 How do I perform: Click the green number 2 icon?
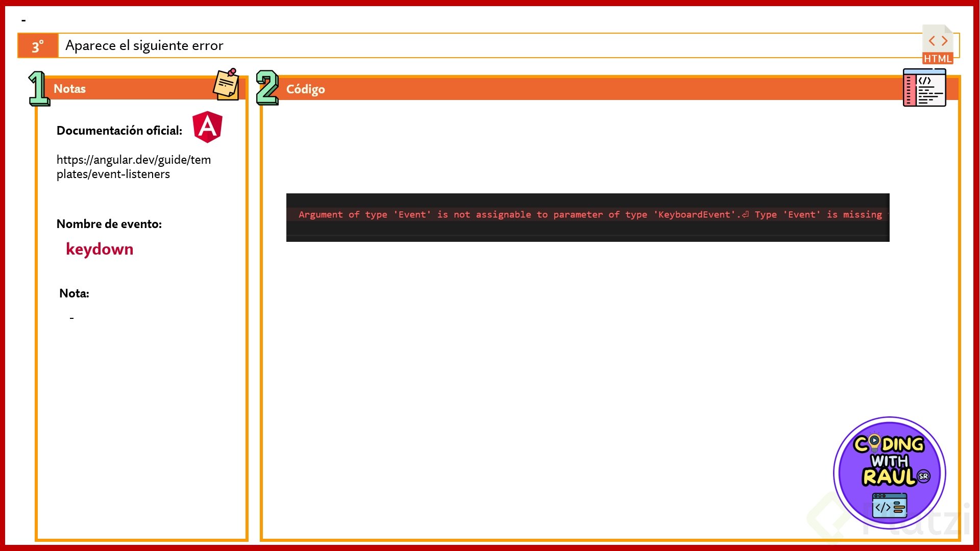coord(267,88)
